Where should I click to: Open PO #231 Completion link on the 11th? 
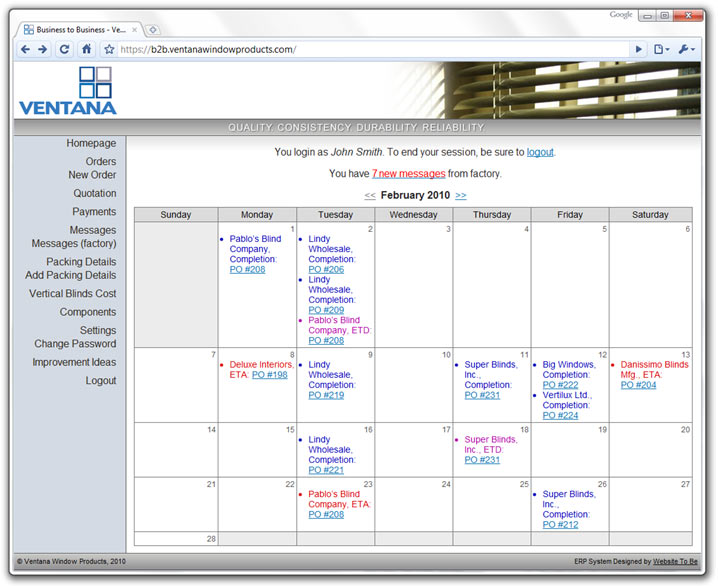pos(482,395)
